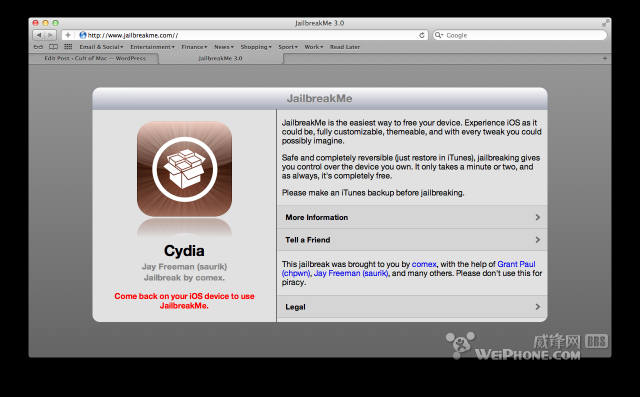Open Top Sites grid icon
Image resolution: width=640 pixels, height=397 pixels.
click(68, 47)
